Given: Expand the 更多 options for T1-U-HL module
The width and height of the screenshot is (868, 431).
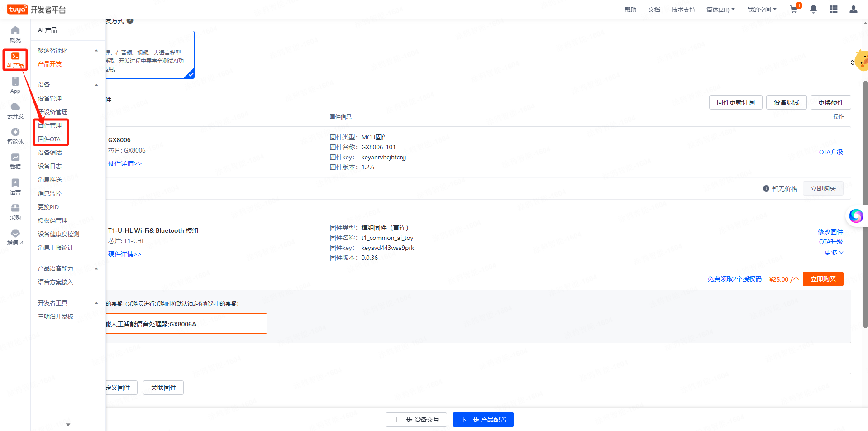Looking at the screenshot, I should tap(834, 253).
